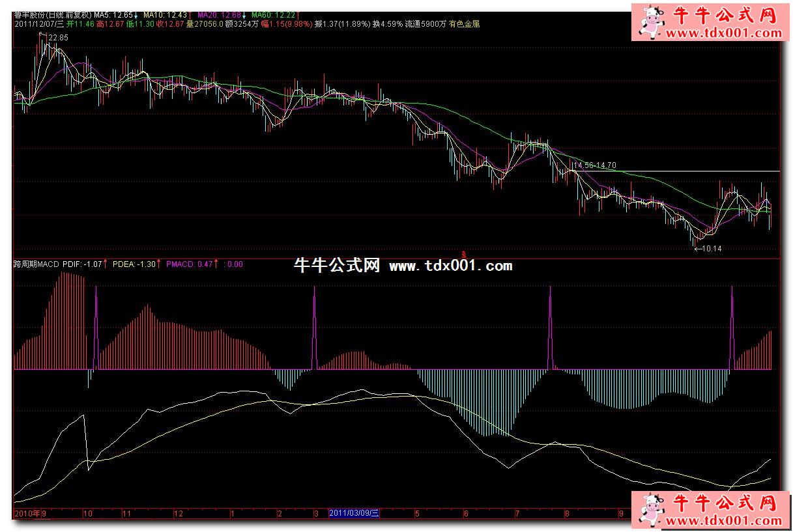Select the highlighted 2011/03/09 date on time axis
This screenshot has width=793, height=532.
(354, 513)
